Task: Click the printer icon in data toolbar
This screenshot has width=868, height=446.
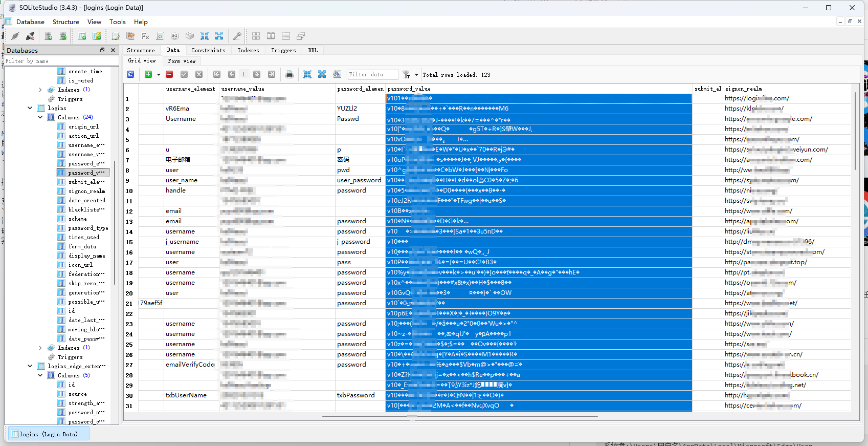Action: 290,74
